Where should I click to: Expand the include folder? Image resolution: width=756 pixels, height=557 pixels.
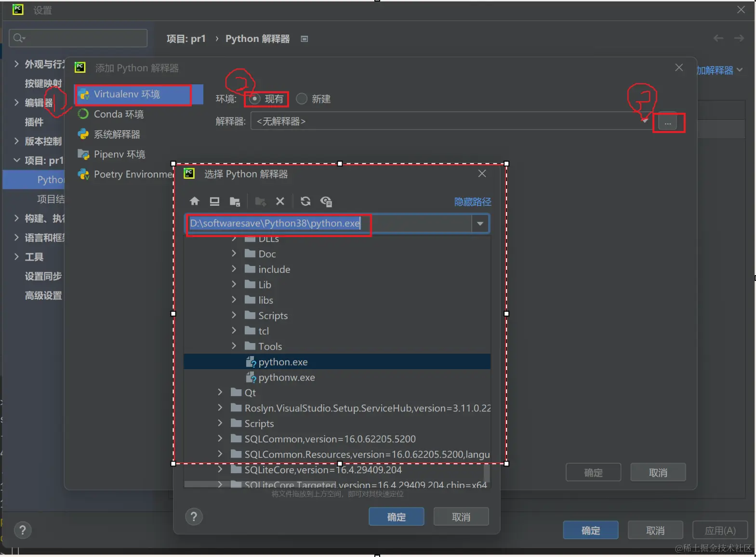(x=234, y=269)
